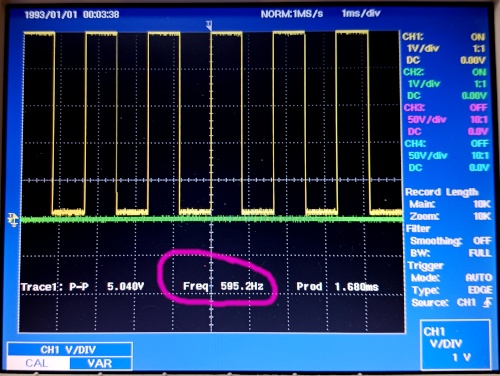Click the Freq measurement label
Viewport: 500px width, 376px height.
tap(195, 286)
